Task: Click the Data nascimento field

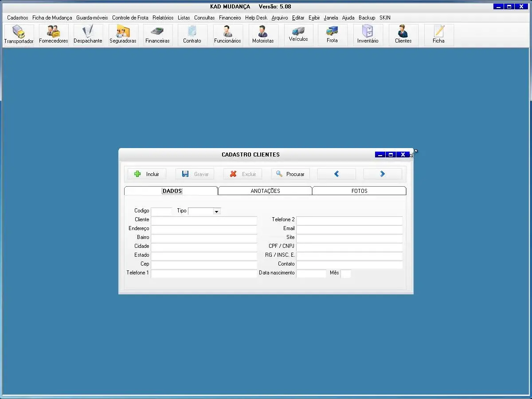Action: [x=311, y=274]
